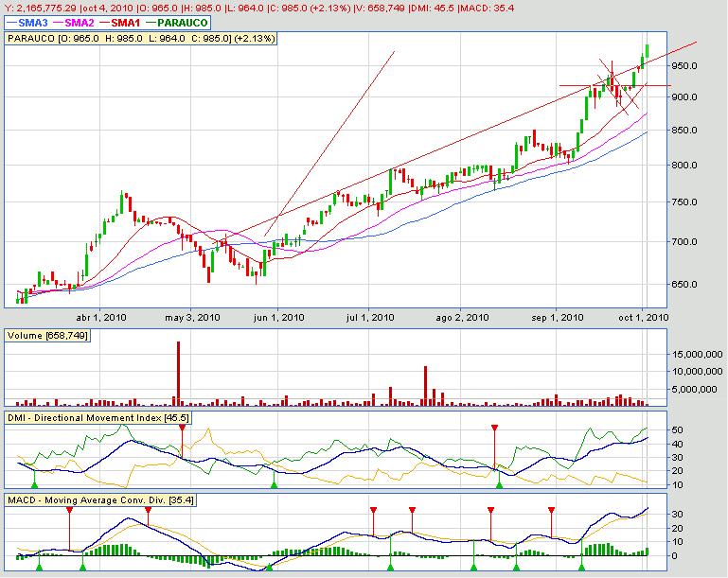Click the 'Y: 2,165,775.29' header value
The width and height of the screenshot is (728, 578).
(x=40, y=8)
